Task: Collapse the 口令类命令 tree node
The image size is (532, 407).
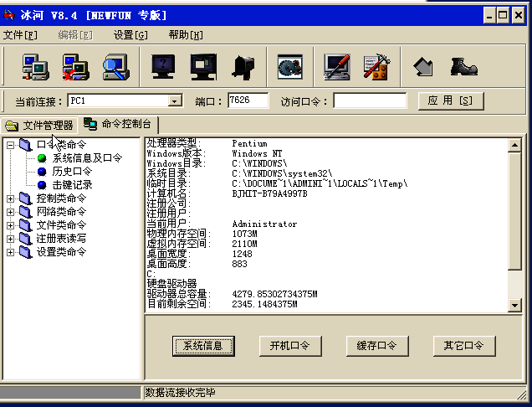Action: click(11, 145)
